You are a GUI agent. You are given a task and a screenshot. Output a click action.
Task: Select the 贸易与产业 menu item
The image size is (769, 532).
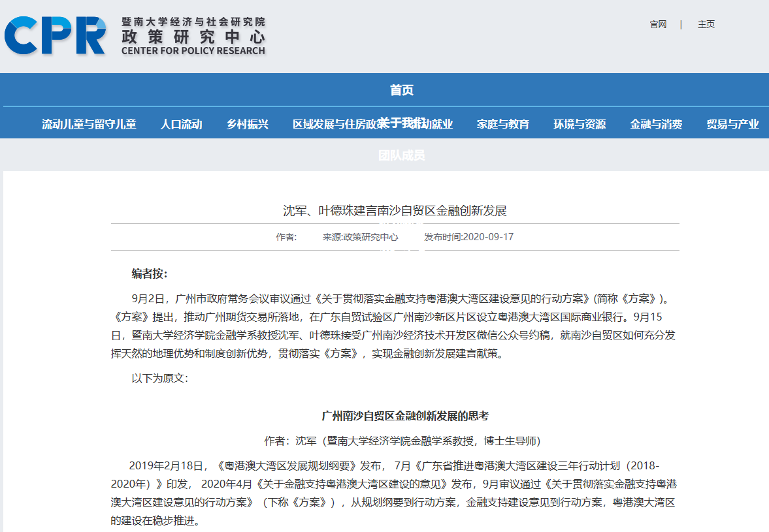pos(732,125)
